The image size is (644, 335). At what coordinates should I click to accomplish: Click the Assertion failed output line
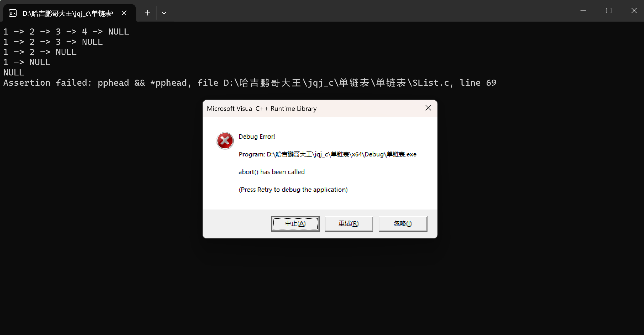[250, 83]
